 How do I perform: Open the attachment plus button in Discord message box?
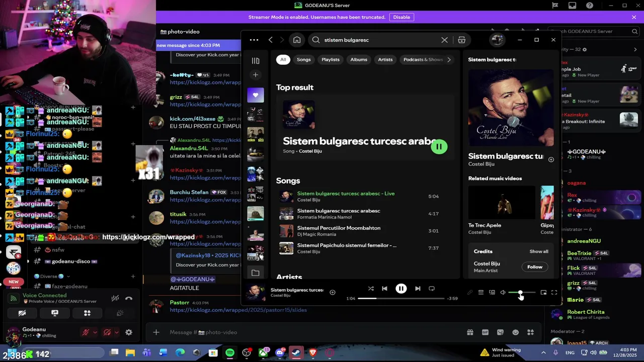[x=156, y=332]
